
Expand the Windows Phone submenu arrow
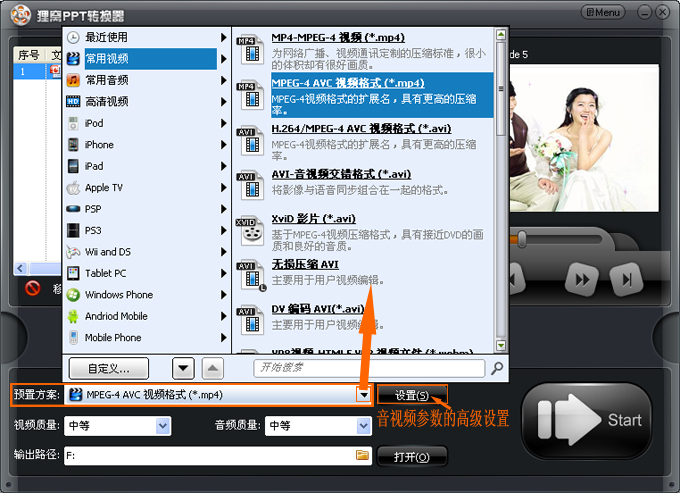pos(223,295)
